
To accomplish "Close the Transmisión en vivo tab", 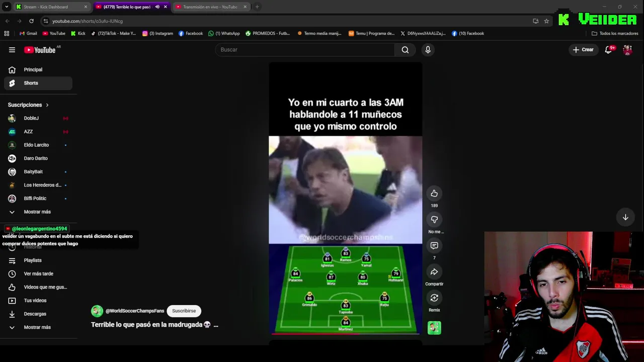I will 245,7.
